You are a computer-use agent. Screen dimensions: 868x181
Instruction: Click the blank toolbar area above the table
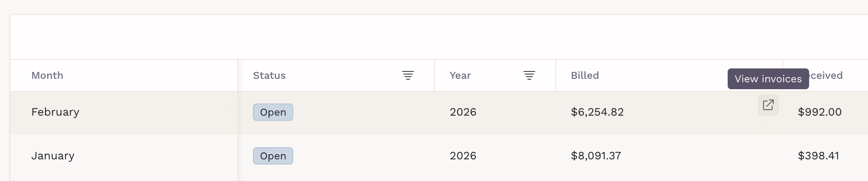pos(439,37)
